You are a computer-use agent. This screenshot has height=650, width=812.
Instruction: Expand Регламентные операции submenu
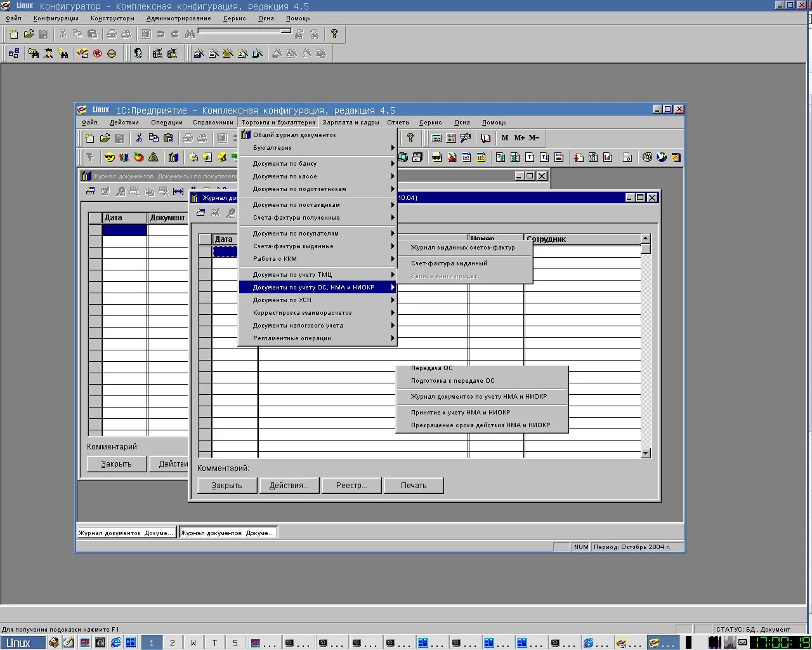[x=317, y=338]
